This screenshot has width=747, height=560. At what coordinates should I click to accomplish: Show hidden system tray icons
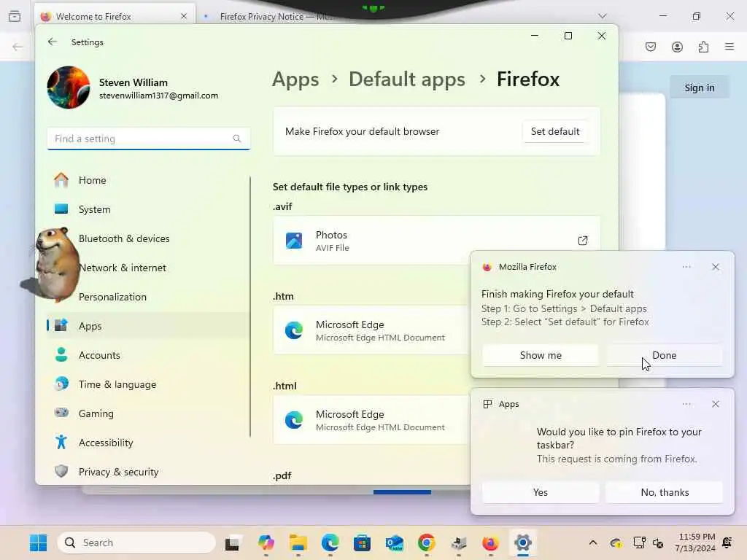592,542
